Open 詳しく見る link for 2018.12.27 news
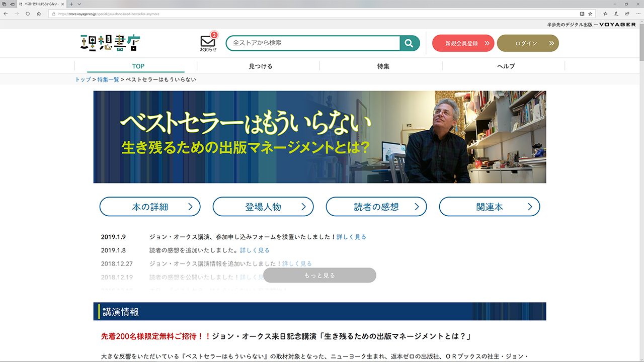Image resolution: width=644 pixels, height=362 pixels. click(x=297, y=263)
